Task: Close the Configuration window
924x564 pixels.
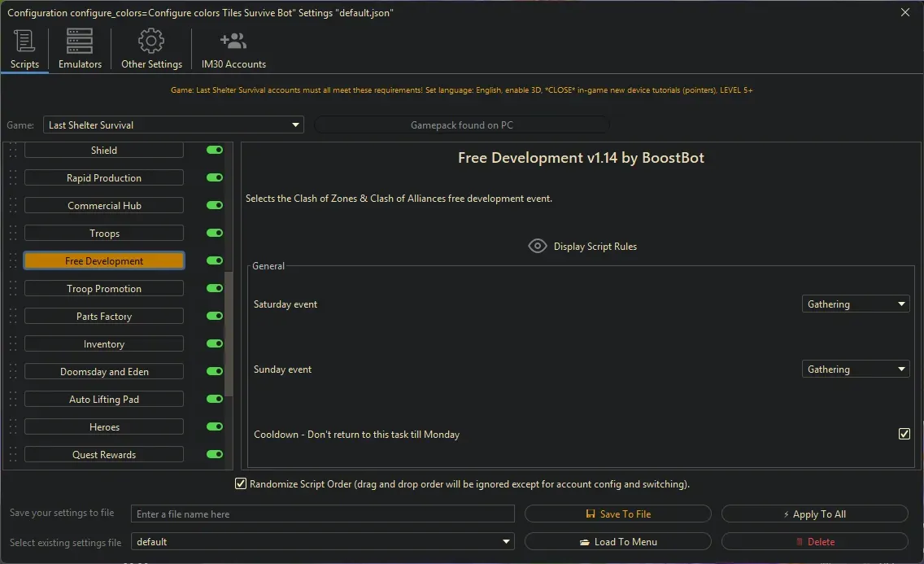Action: 905,12
